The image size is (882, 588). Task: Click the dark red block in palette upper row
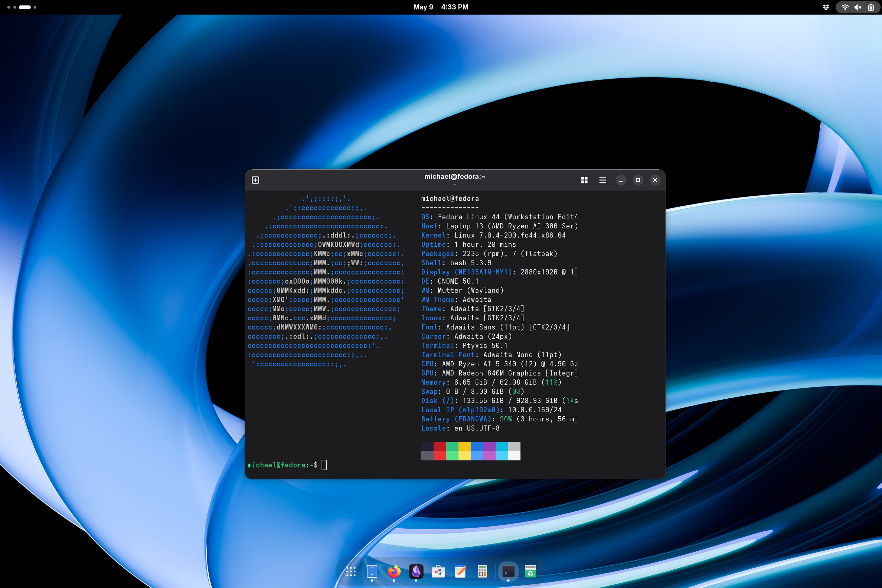[x=440, y=446]
